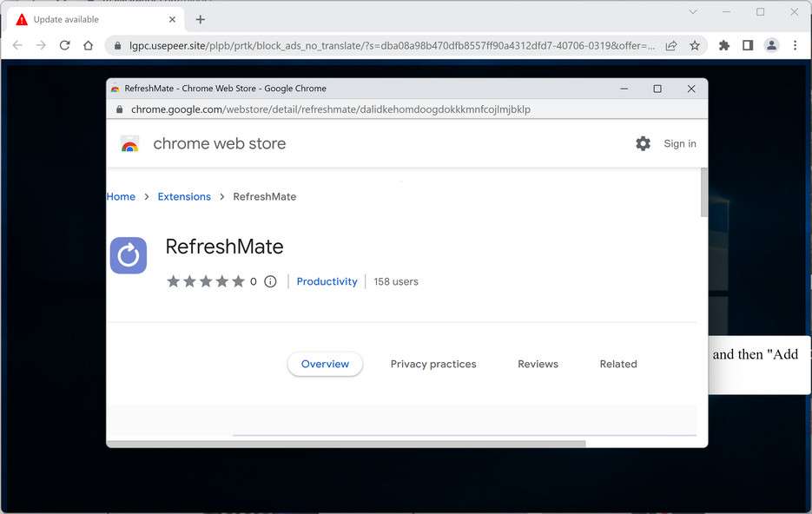Screen dimensions: 812x514
Task: Toggle the browser side panel icon
Action: click(748, 45)
